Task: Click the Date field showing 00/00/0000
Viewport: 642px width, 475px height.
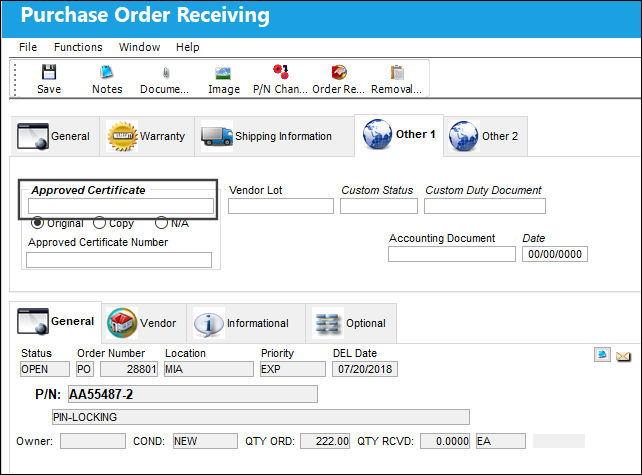Action: (555, 254)
